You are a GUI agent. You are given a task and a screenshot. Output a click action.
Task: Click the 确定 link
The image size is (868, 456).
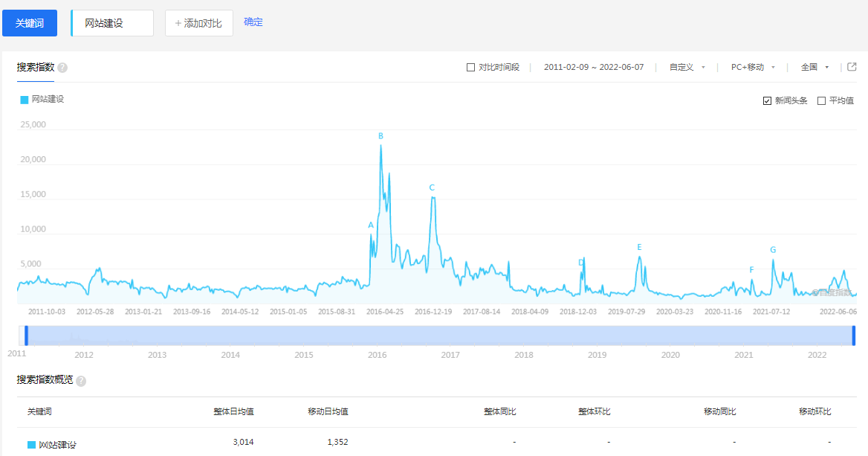pyautogui.click(x=253, y=22)
